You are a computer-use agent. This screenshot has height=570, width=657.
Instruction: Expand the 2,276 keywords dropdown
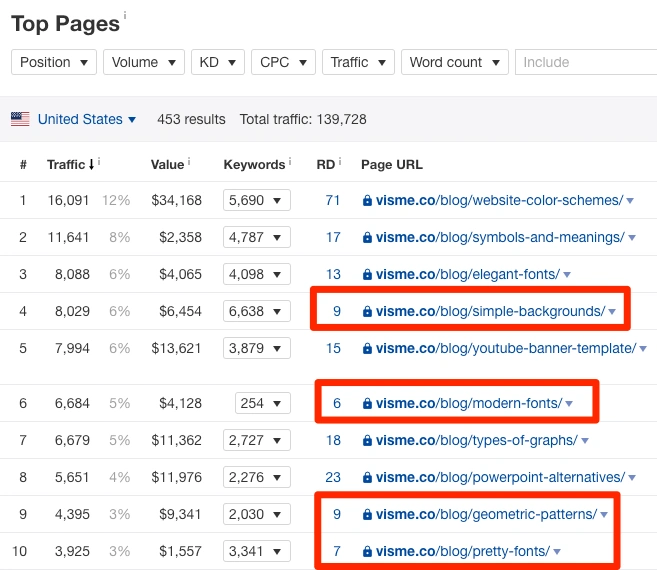click(257, 477)
